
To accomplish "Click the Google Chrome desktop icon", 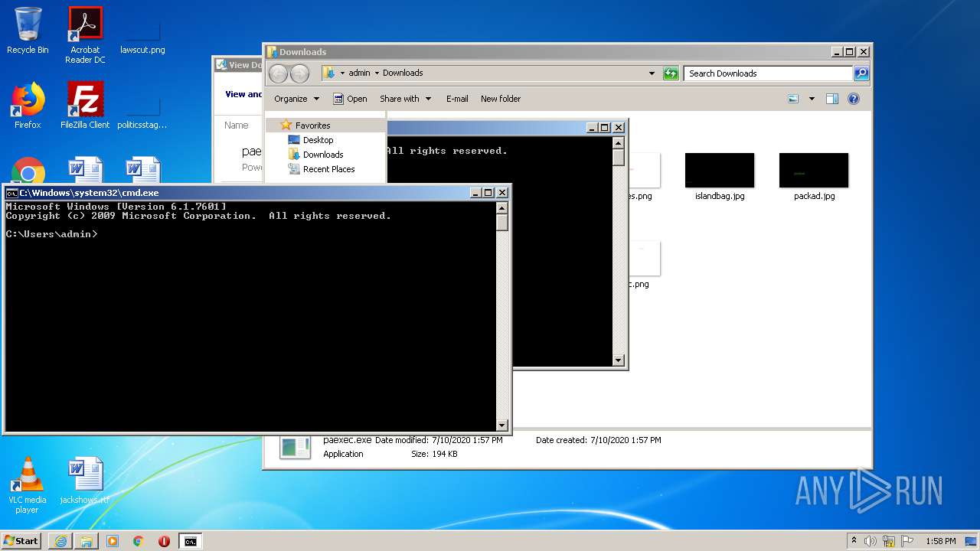I will pos(28,171).
